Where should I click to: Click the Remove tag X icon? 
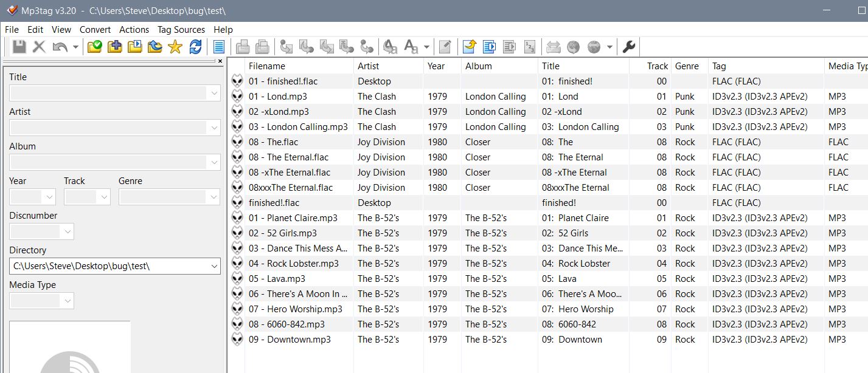click(40, 47)
